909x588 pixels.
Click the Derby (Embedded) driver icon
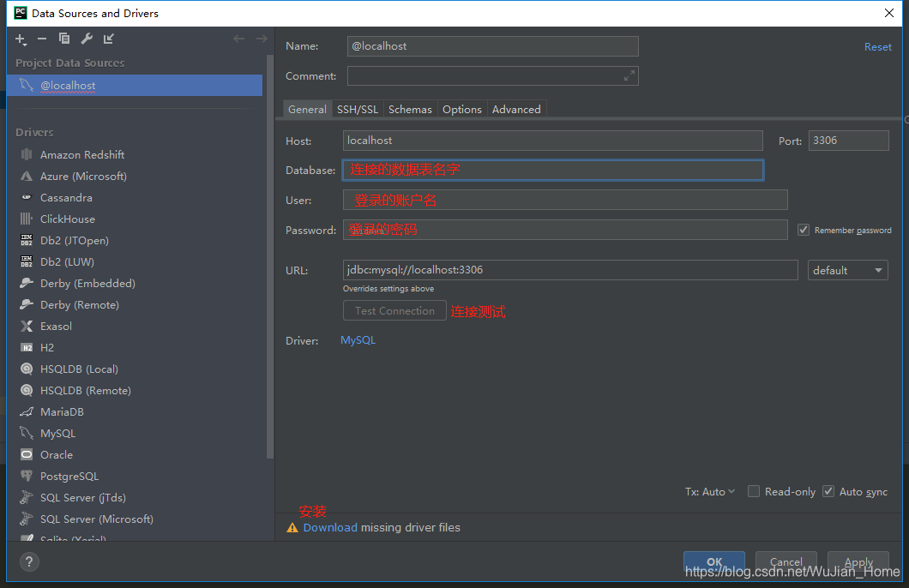[x=27, y=283]
